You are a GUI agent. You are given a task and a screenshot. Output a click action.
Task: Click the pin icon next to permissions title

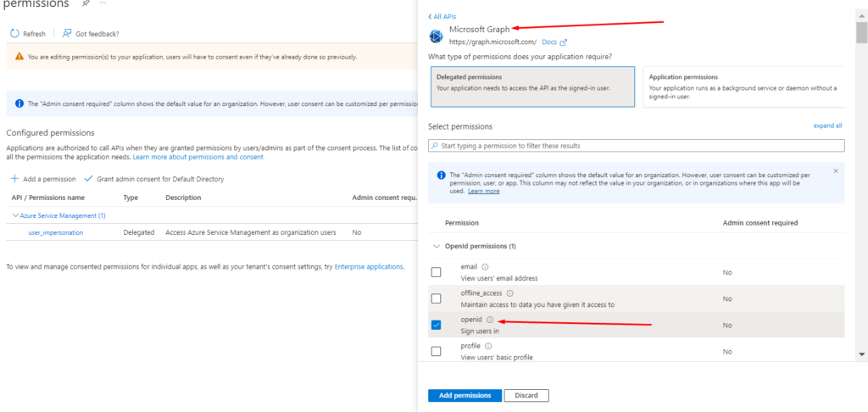(86, 3)
